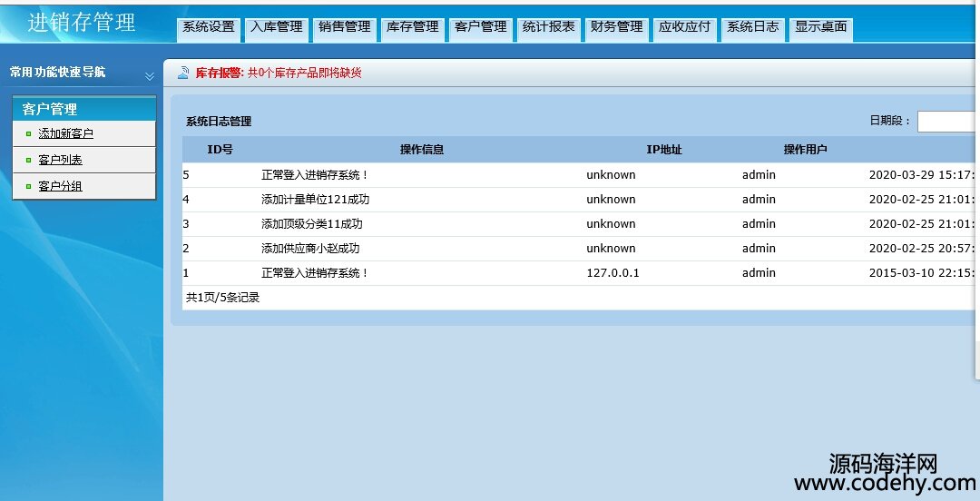The width and height of the screenshot is (980, 501).
Task: Click the 操作信息 column header
Action: tap(422, 150)
